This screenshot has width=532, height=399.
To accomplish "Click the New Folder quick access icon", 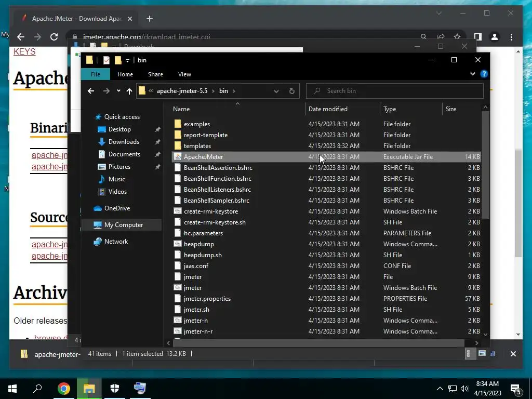I will pos(118,60).
